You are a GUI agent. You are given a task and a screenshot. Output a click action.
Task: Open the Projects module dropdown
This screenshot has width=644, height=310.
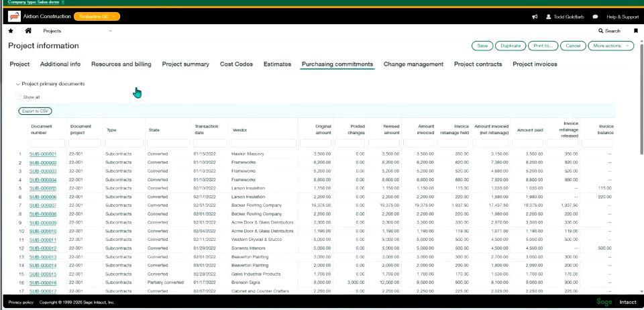77,31
